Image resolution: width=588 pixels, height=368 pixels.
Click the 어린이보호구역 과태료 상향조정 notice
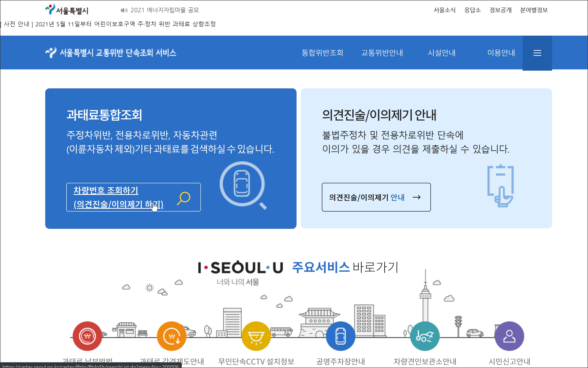click(108, 24)
